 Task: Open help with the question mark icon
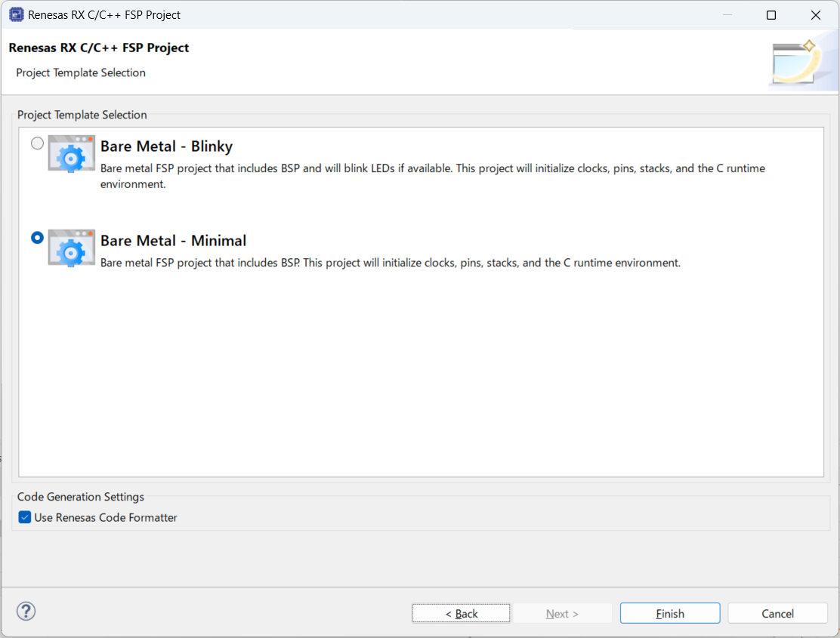[x=26, y=612]
